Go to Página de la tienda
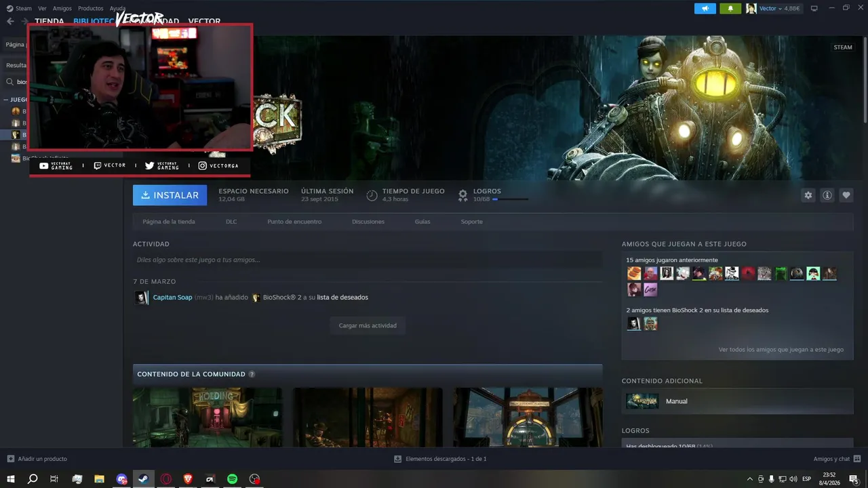Viewport: 868px width, 488px height. click(169, 222)
